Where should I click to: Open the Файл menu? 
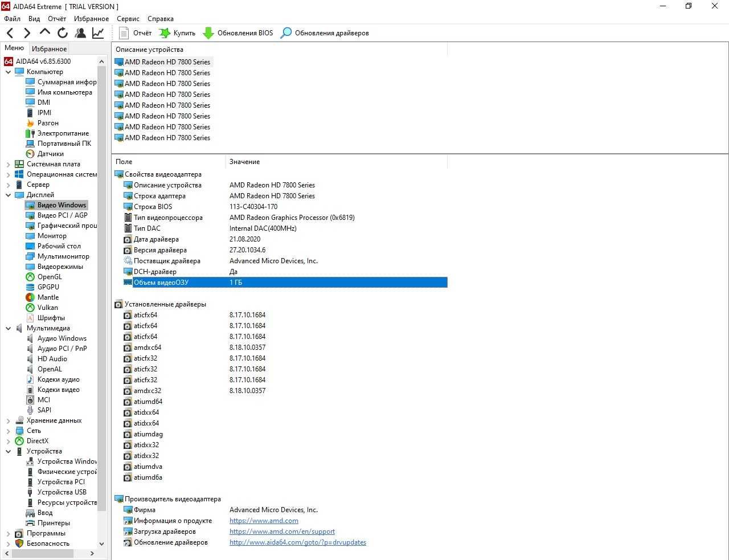click(x=12, y=19)
